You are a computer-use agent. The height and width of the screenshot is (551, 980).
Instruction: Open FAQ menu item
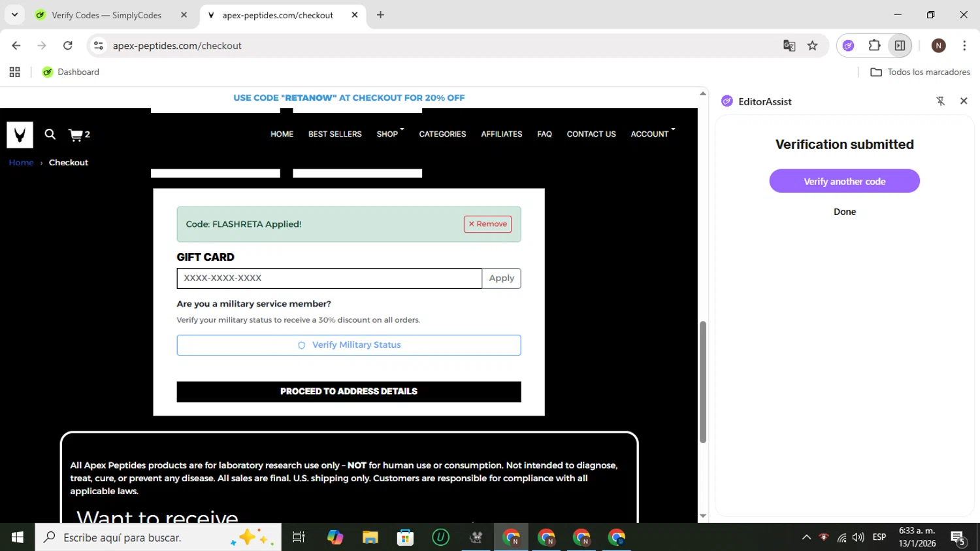[x=544, y=134]
